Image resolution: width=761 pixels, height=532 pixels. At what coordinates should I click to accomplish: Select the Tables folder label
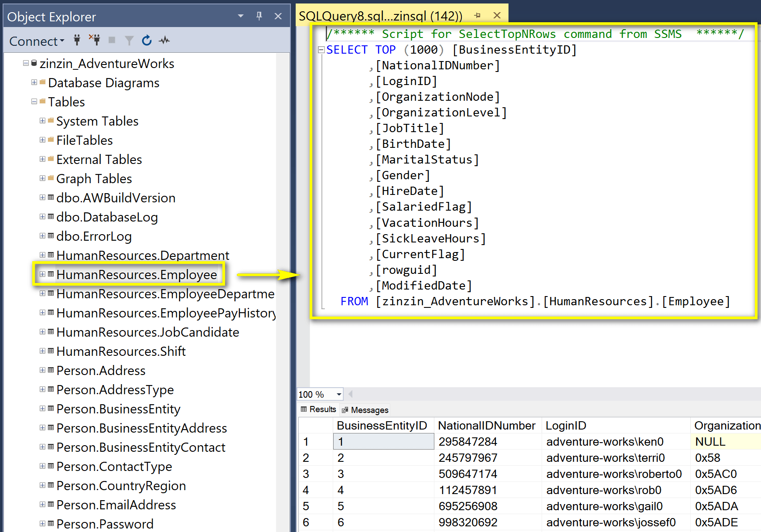(x=66, y=102)
